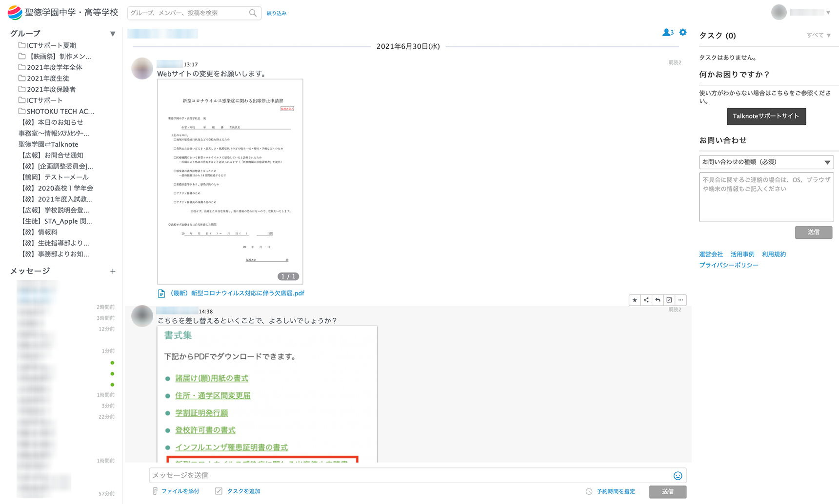Open emoji picker in message box
The height and width of the screenshot is (504, 839).
[x=678, y=476]
